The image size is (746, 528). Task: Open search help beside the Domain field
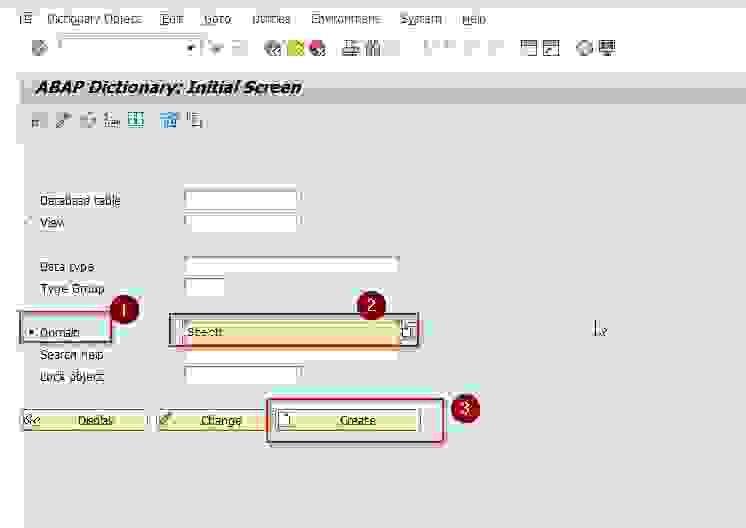(x=408, y=332)
